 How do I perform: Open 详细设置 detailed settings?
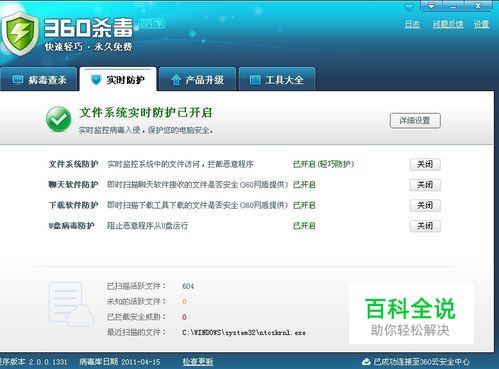[x=415, y=120]
